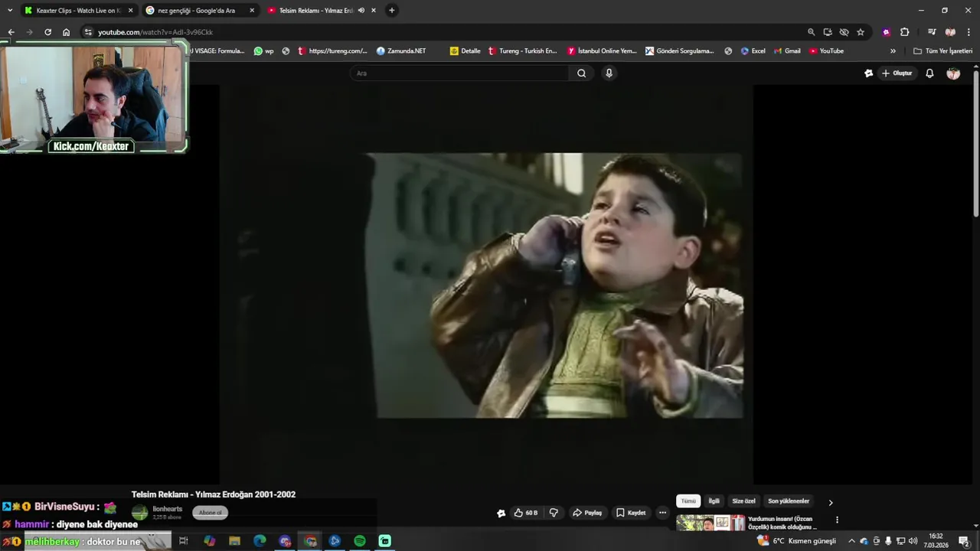980x551 pixels.
Task: Open the wp WhatsApp bookmark
Action: tap(264, 51)
